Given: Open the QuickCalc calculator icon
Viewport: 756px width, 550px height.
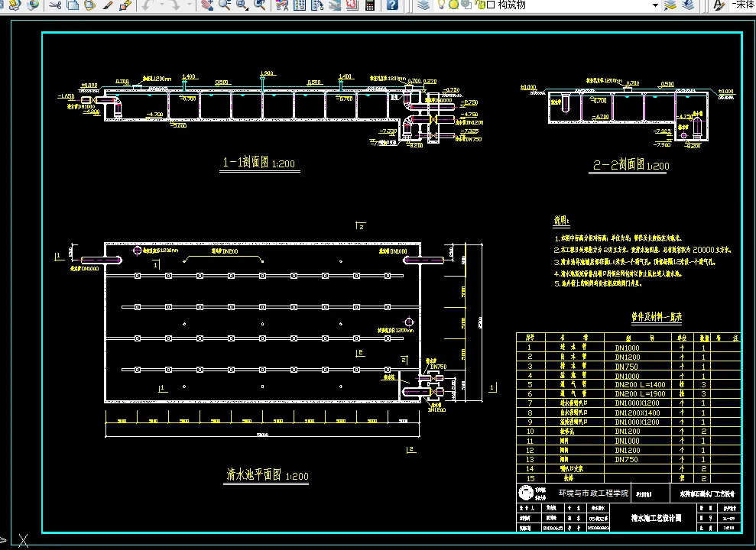Looking at the screenshot, I should (370, 5).
